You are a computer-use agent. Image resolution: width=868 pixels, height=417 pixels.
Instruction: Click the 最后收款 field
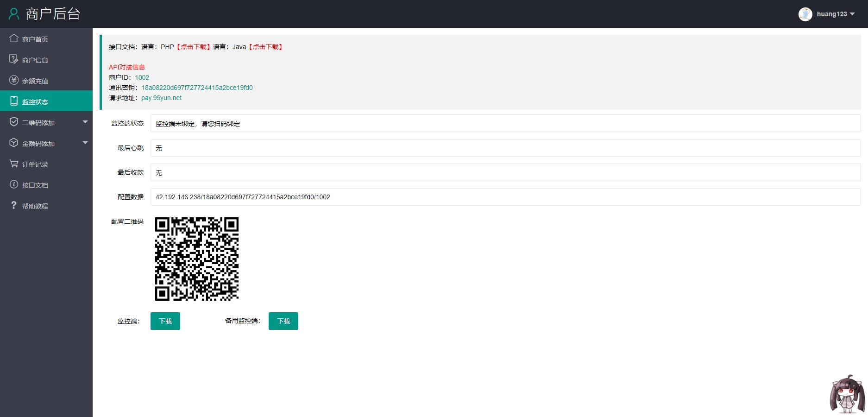click(505, 172)
